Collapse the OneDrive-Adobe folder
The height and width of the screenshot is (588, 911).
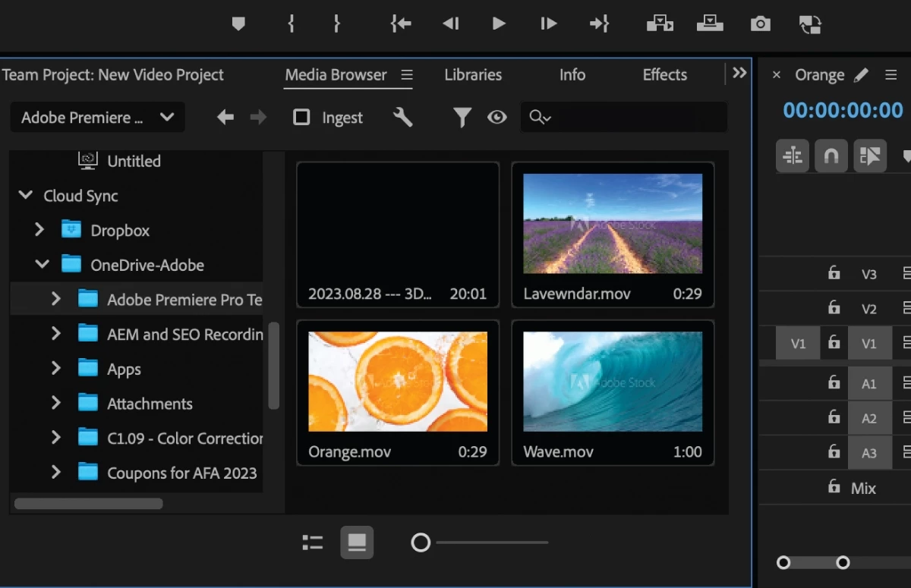[x=43, y=264]
